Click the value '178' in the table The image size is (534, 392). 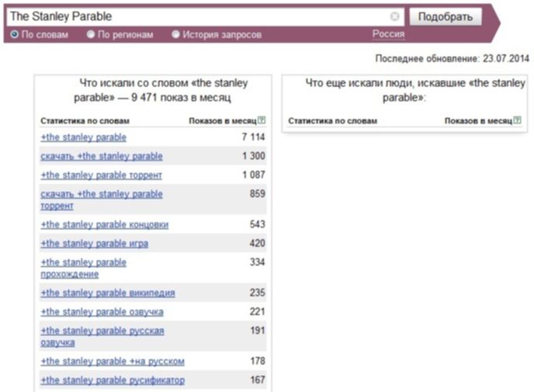[x=258, y=361]
